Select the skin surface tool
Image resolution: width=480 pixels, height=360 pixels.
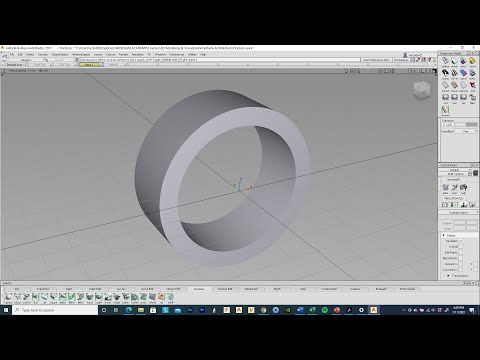click(x=35, y=297)
